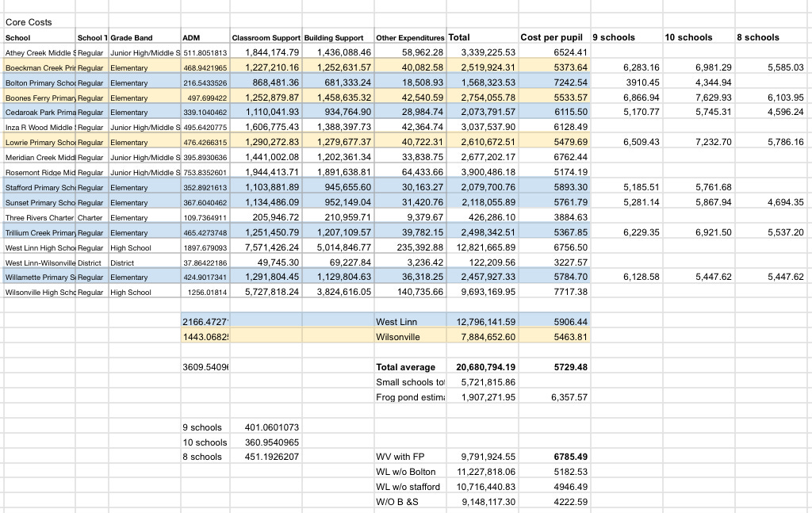Click the 'Meridian Creek' school name cell

point(40,157)
